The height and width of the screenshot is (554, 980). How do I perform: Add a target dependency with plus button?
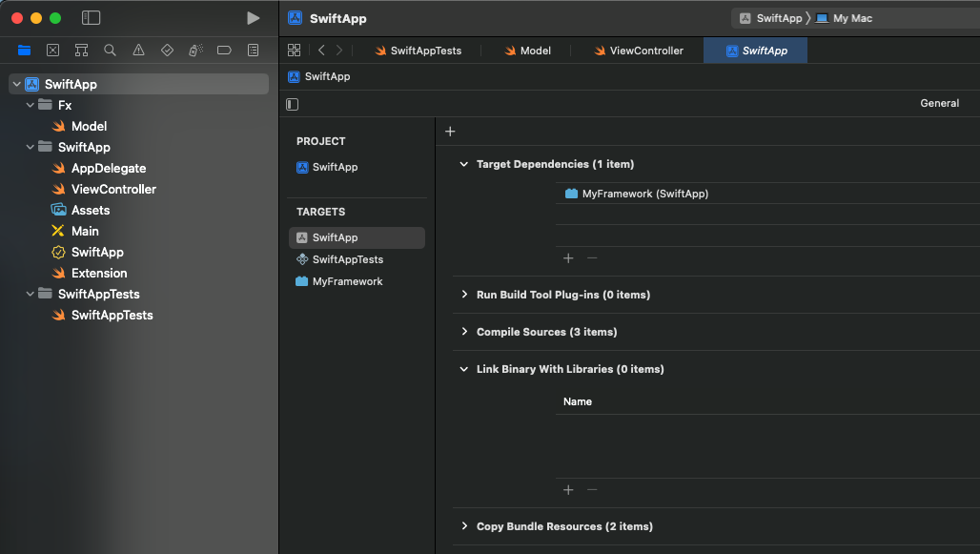click(x=568, y=258)
